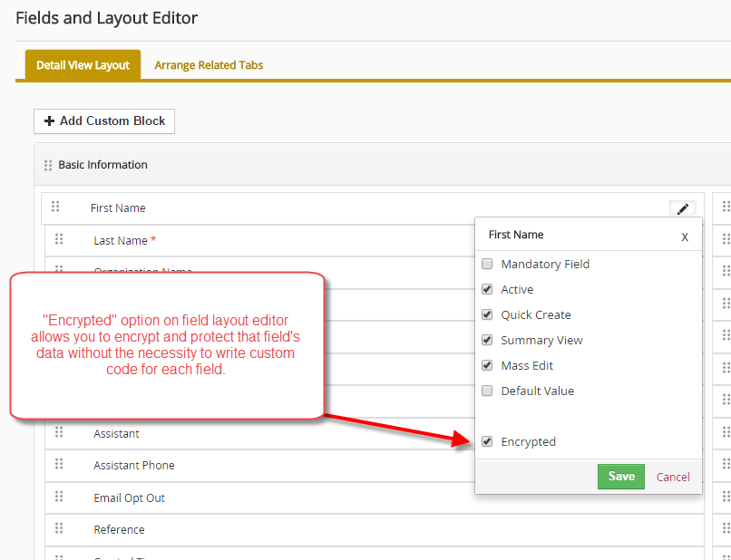Click the Basic Information block title
The height and width of the screenshot is (560, 731).
pyautogui.click(x=102, y=165)
